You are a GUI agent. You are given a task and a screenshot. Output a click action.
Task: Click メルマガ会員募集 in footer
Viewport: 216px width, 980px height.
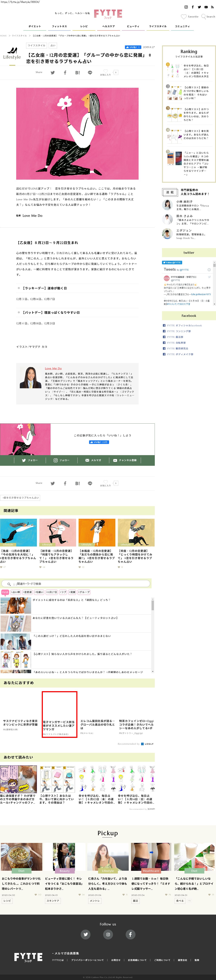click(66, 953)
